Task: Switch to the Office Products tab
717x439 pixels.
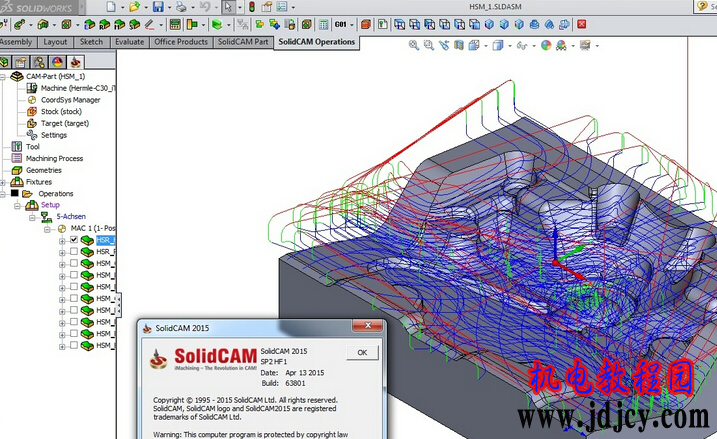Action: coord(181,42)
